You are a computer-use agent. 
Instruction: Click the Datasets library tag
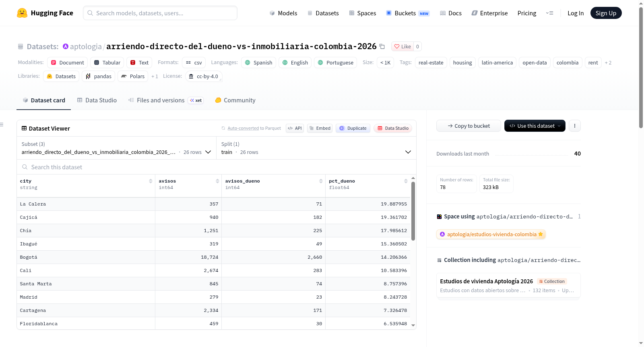point(61,76)
